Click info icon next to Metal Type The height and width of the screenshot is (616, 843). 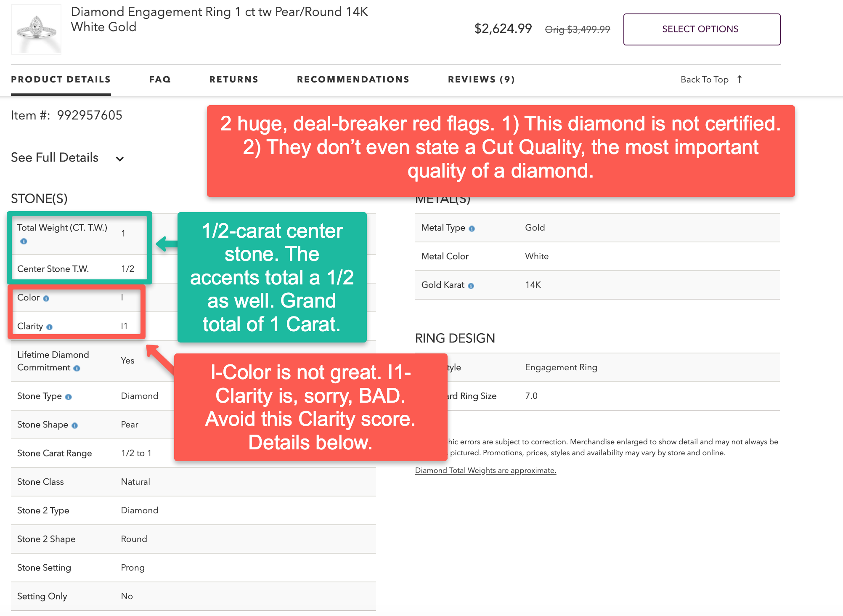coord(472,228)
